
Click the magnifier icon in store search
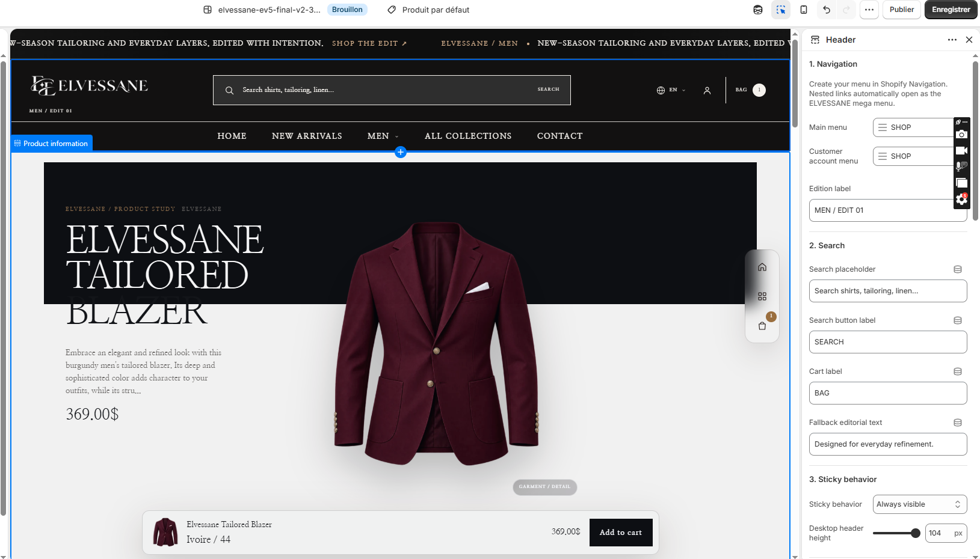(x=229, y=90)
